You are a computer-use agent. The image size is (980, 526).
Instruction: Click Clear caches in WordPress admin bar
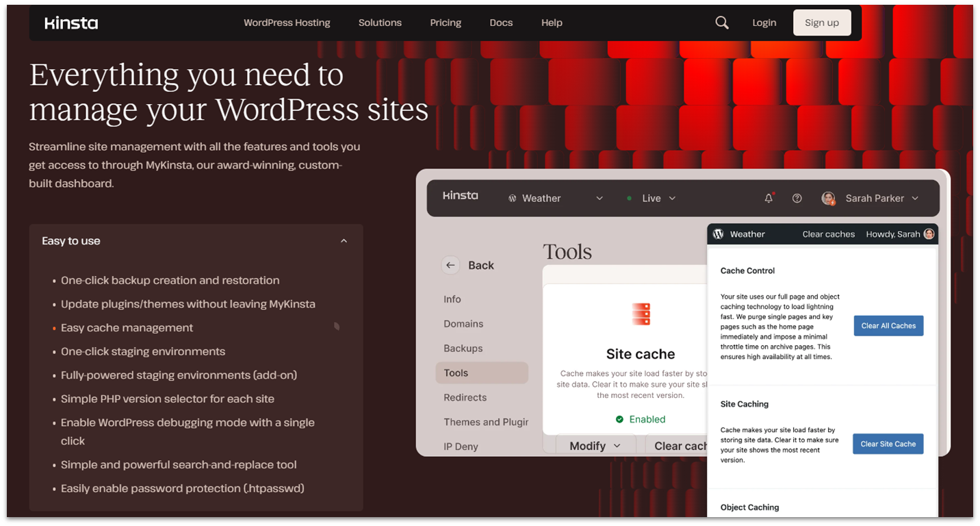(x=829, y=234)
